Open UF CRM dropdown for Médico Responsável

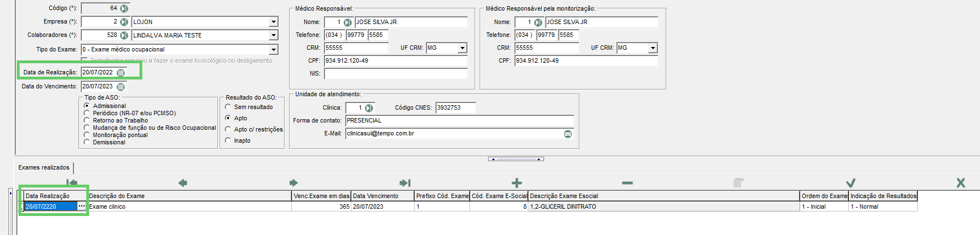[462, 48]
